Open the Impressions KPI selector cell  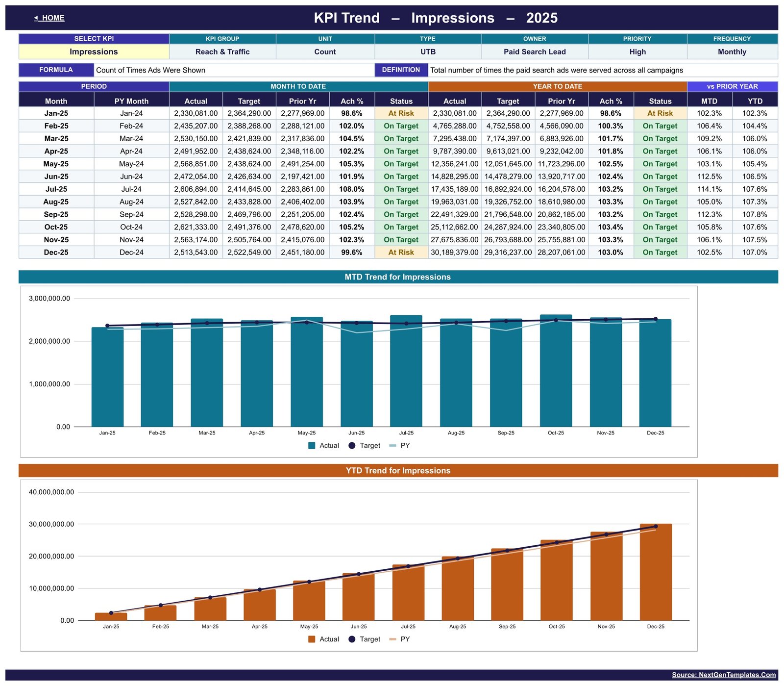[94, 51]
